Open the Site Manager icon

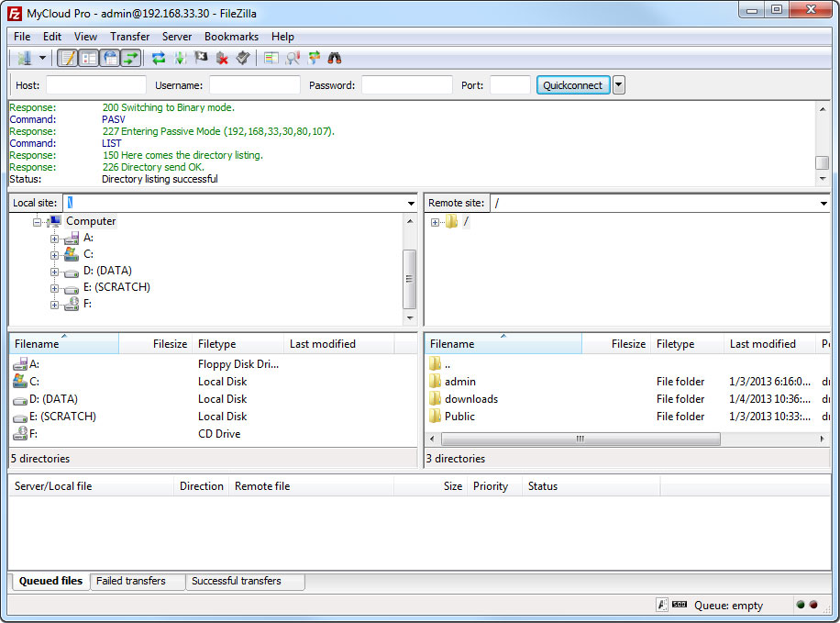(x=23, y=58)
